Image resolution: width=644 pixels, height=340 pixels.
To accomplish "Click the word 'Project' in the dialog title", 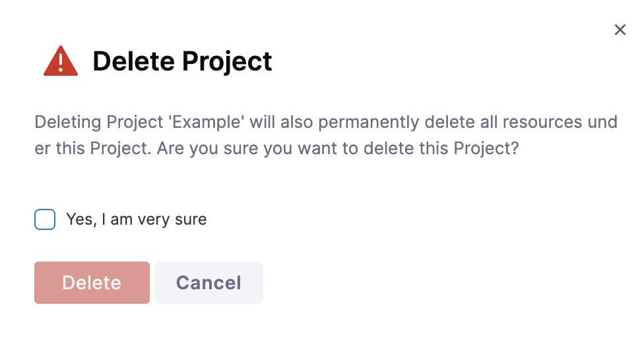I will 227,61.
